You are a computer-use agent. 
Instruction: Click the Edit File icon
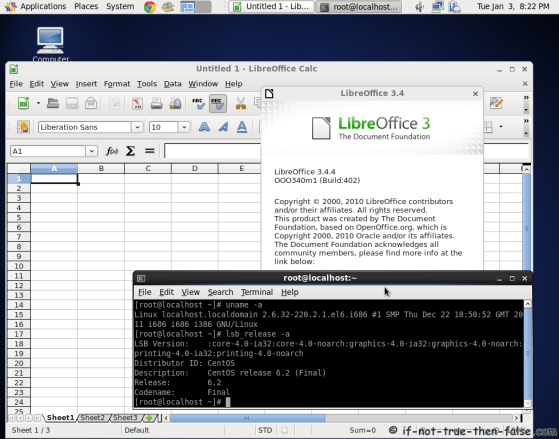(x=114, y=103)
